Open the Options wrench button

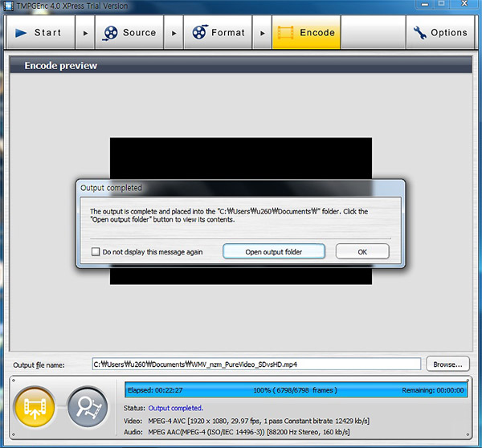[x=440, y=32]
